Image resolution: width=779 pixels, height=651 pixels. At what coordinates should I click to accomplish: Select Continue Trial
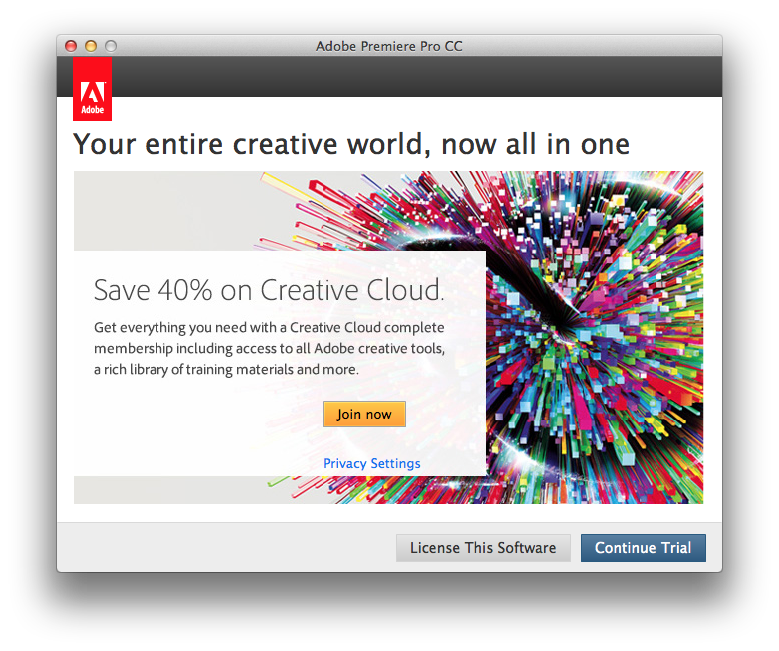point(643,548)
